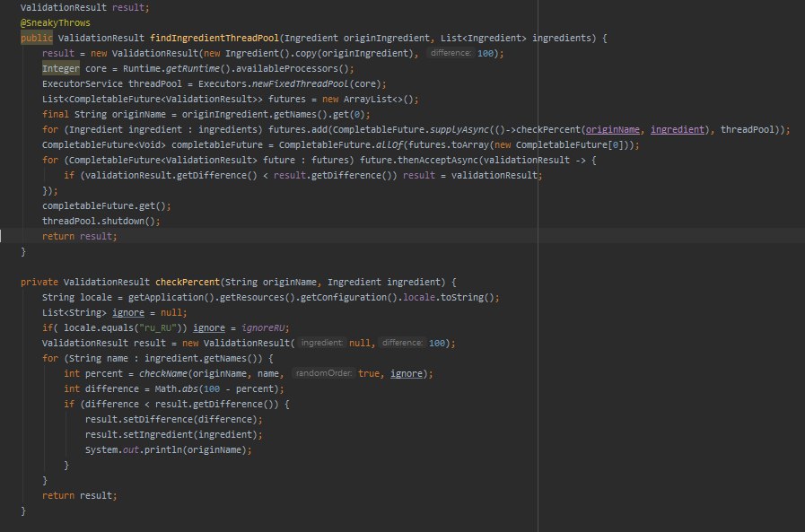Click underlined originName inside supplyAsync lambda
Screen dimensions: 805x532
[613, 130]
